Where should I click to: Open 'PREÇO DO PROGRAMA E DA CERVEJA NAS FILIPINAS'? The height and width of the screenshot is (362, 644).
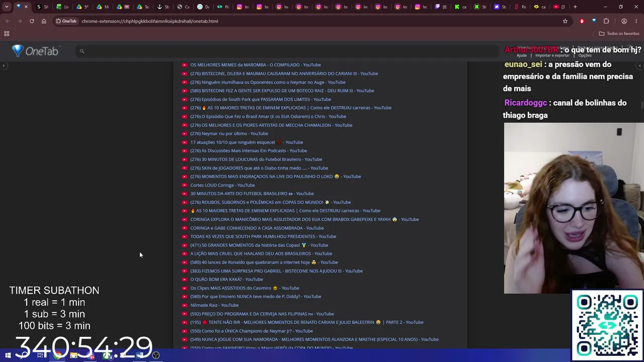tap(262, 314)
